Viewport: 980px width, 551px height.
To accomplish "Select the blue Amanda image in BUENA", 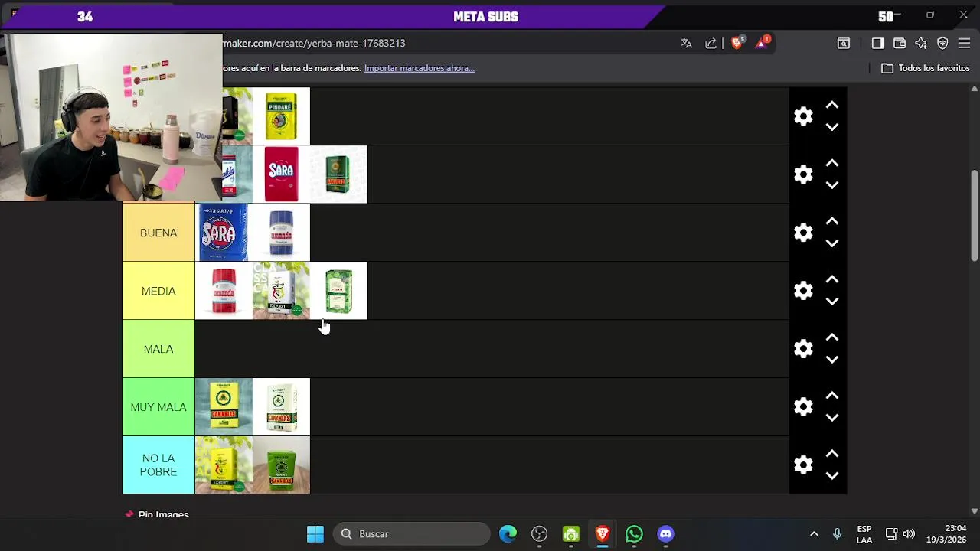I will tap(281, 233).
